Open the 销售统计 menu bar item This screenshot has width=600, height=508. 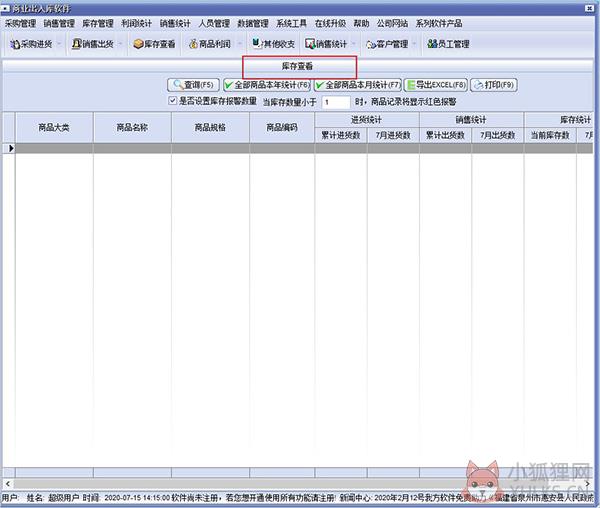click(175, 23)
